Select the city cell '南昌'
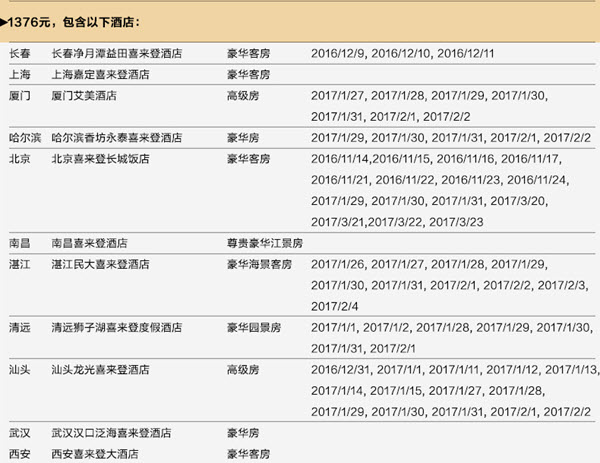 point(20,243)
